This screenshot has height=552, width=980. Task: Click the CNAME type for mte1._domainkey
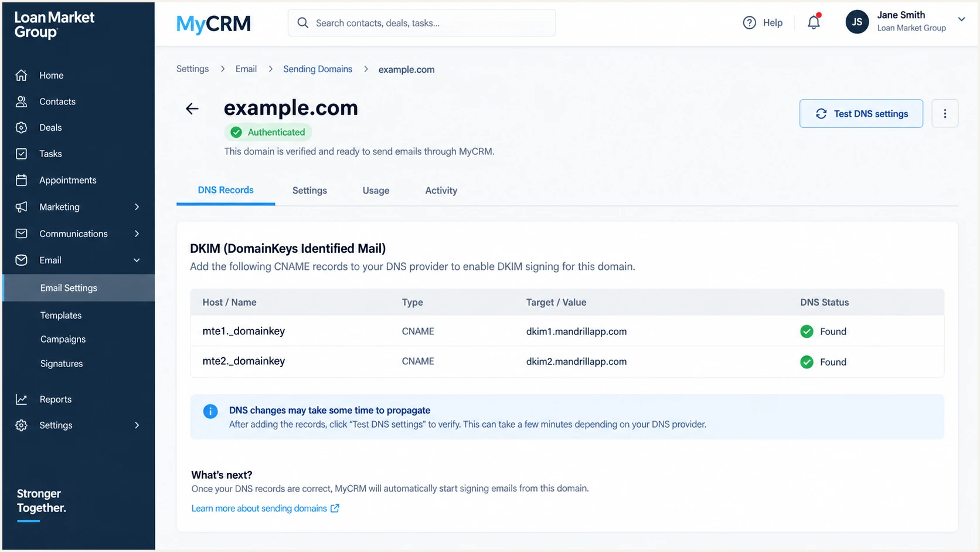tap(418, 331)
